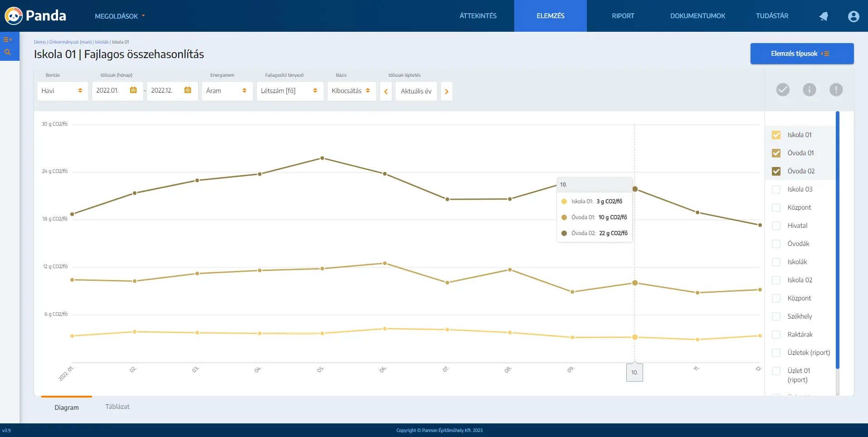Enable the Iskola 03 checkbox
Viewport: 868px width, 437px height.
click(776, 189)
